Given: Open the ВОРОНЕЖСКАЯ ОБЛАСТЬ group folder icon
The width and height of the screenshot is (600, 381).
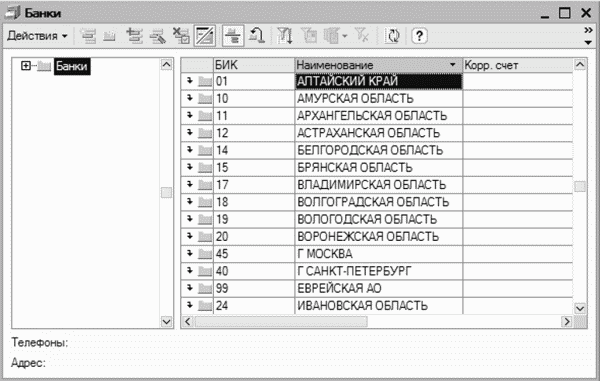Looking at the screenshot, I should (205, 237).
